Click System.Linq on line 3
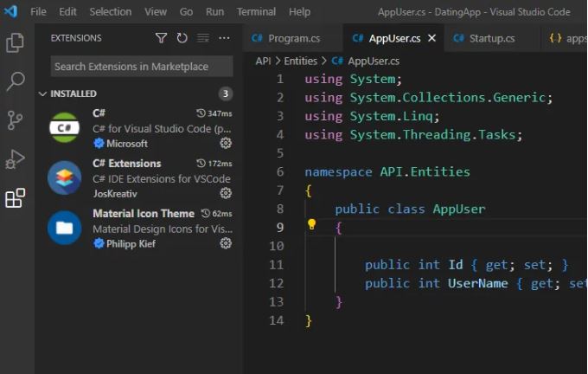This screenshot has height=374, width=588. pyautogui.click(x=391, y=116)
